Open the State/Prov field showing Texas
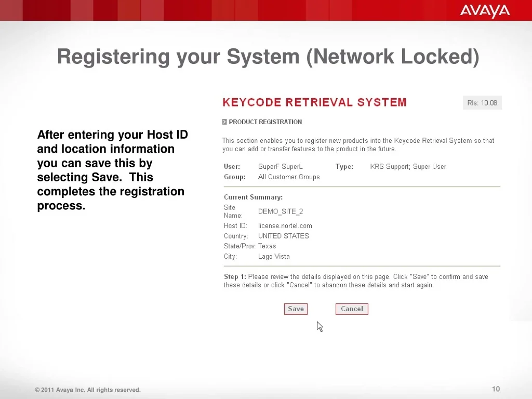532x399 pixels. (267, 246)
